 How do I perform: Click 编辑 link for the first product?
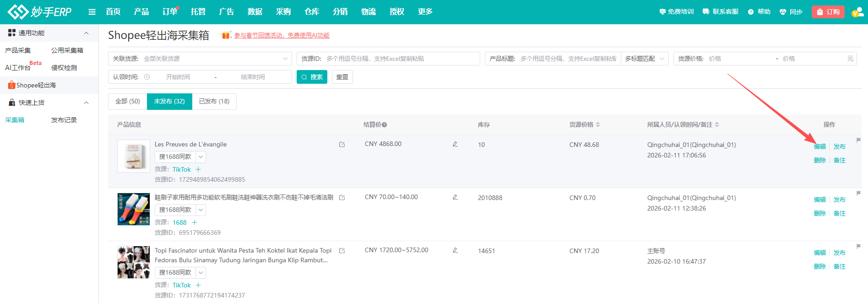819,146
